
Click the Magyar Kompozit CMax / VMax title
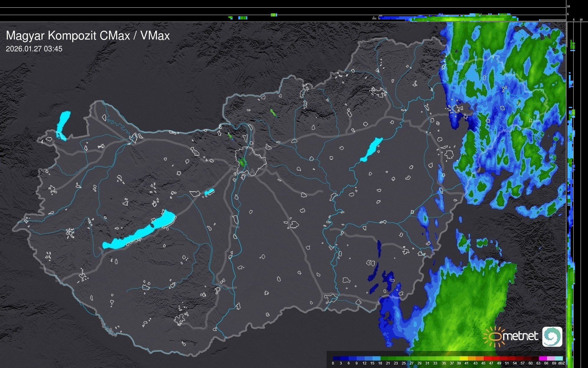(x=88, y=36)
